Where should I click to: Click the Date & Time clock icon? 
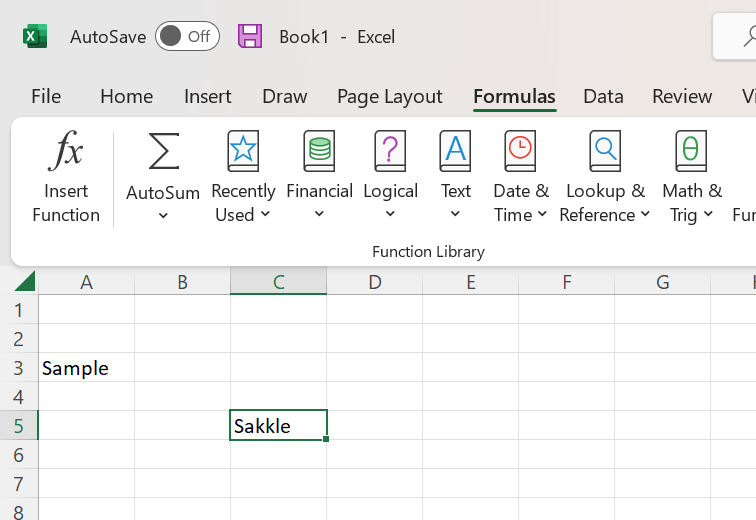(x=520, y=151)
